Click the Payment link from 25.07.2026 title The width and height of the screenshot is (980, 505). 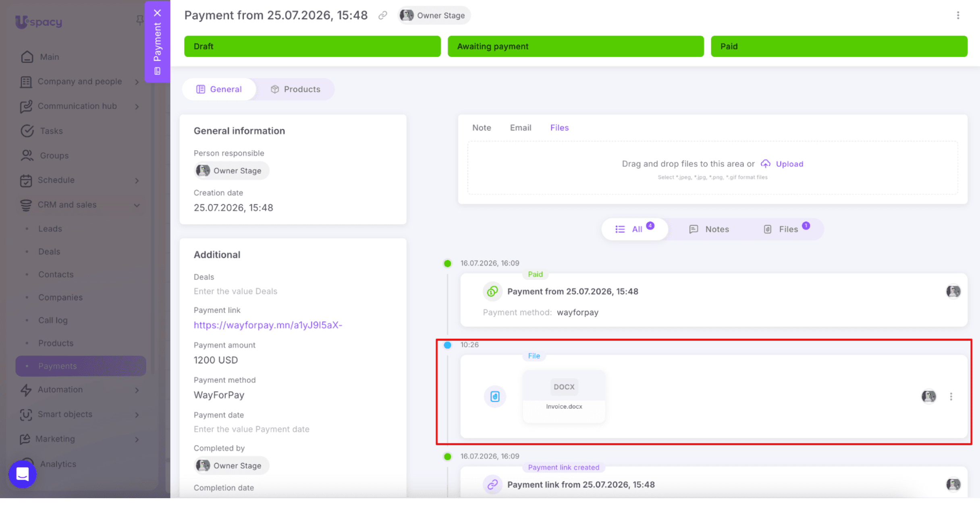click(x=581, y=484)
